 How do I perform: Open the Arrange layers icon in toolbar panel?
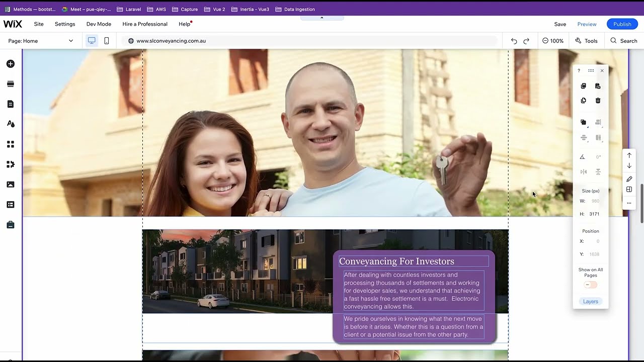coord(584,122)
